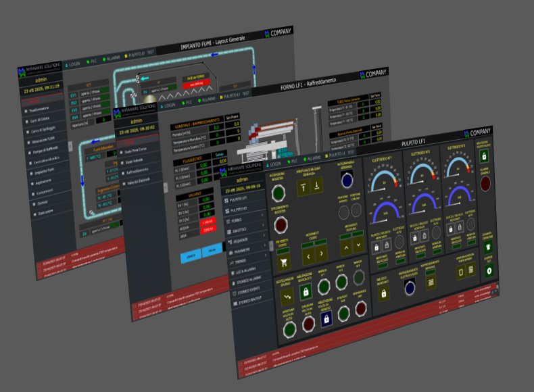Toggle the blue Raffreddamento Elettrodi Auto button
This screenshot has height=392, width=534.
pos(411,289)
